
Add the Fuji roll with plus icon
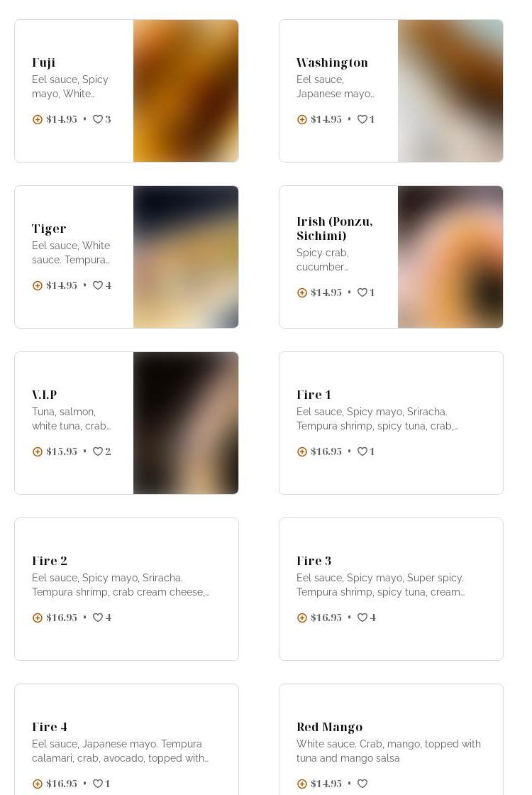click(37, 120)
